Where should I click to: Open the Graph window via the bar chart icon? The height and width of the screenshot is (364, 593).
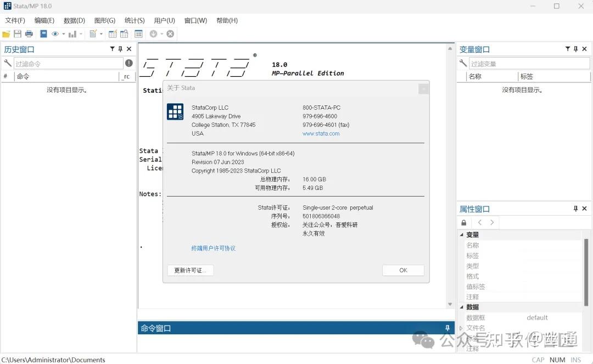[72, 33]
